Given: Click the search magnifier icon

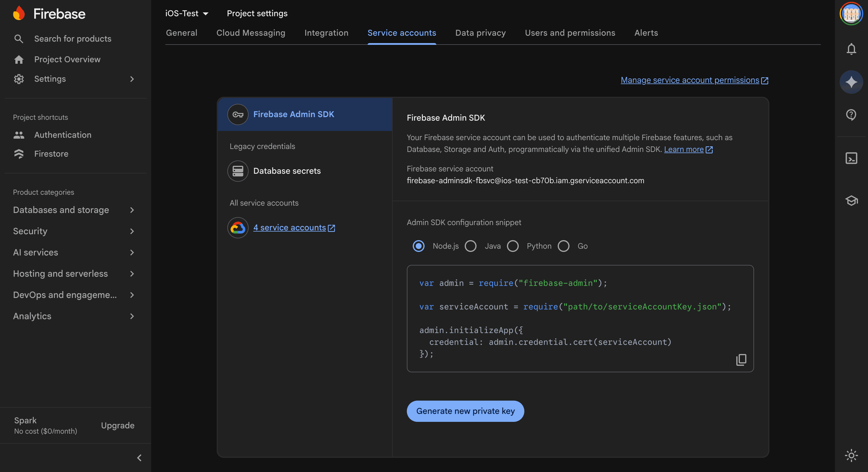Looking at the screenshot, I should [x=19, y=39].
